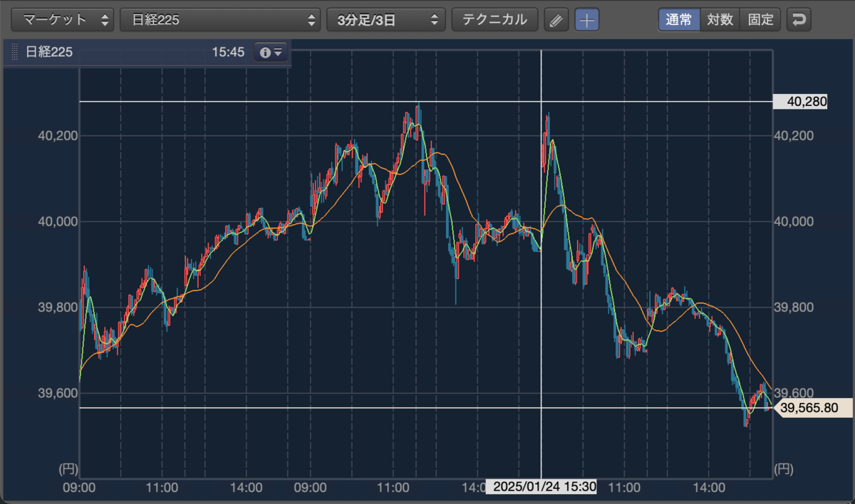
Task: Click the 39,565.80 current price label
Action: click(812, 408)
